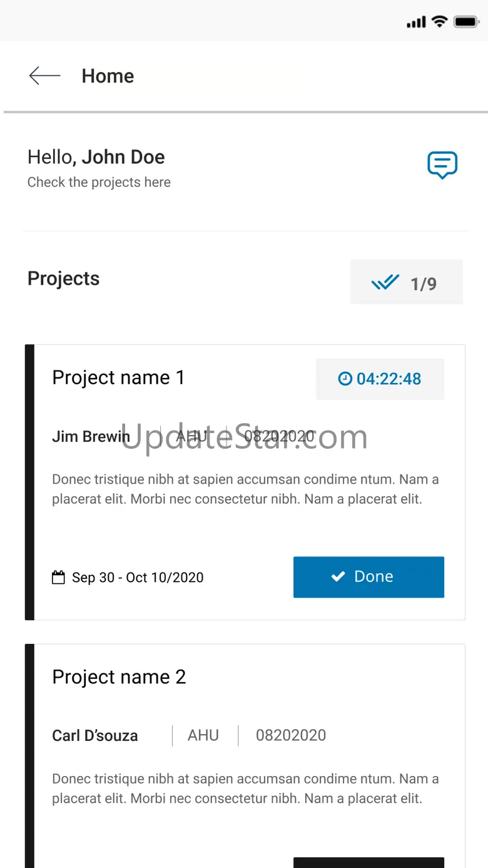Open the 1/9 completed projects counter

click(x=407, y=282)
